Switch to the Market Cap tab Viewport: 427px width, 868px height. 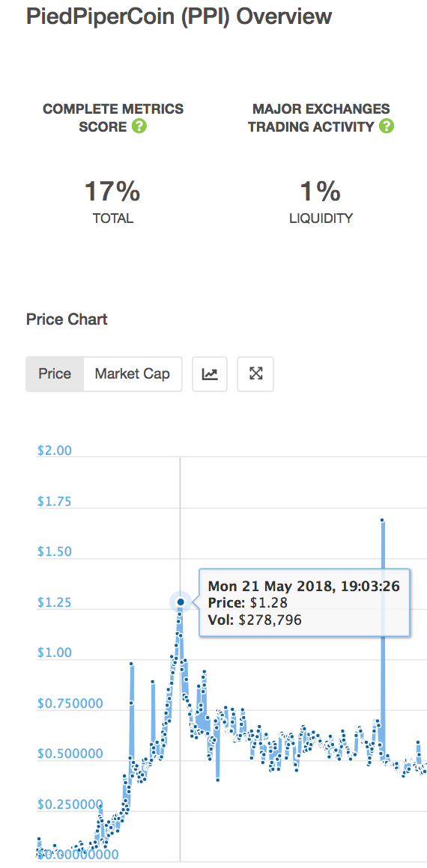click(133, 374)
